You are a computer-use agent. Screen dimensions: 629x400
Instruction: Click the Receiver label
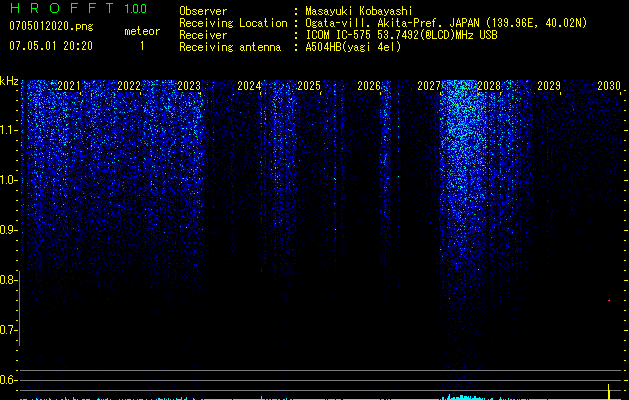203,35
